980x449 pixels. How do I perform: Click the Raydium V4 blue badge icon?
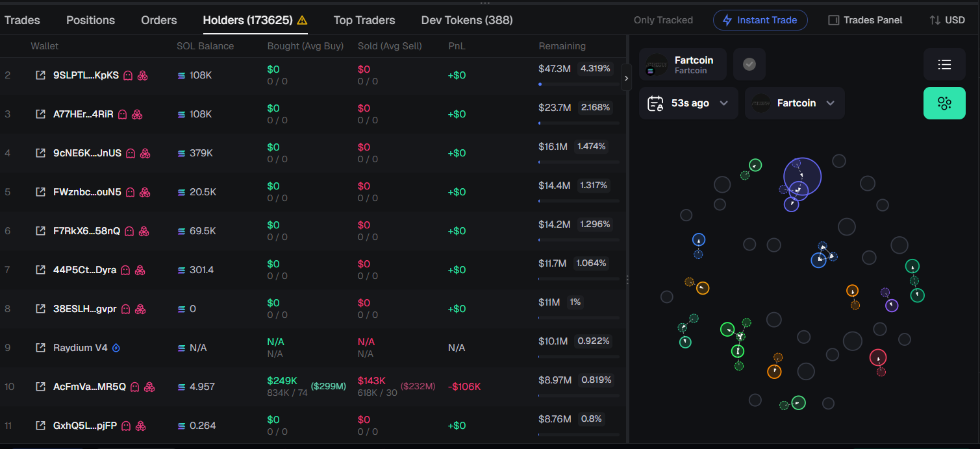click(116, 348)
